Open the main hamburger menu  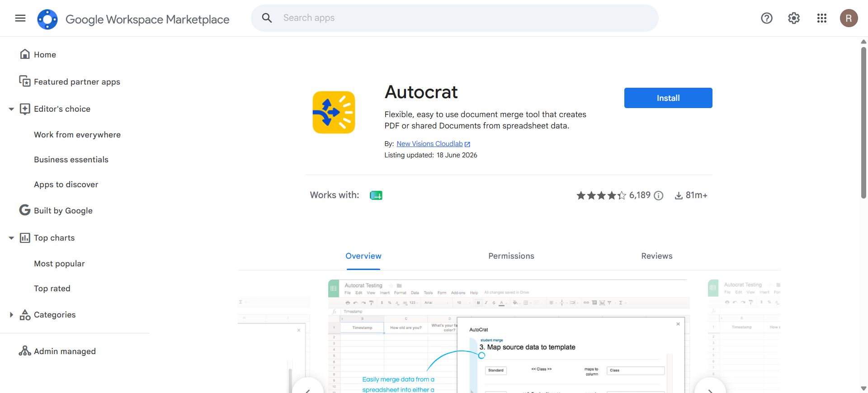20,18
